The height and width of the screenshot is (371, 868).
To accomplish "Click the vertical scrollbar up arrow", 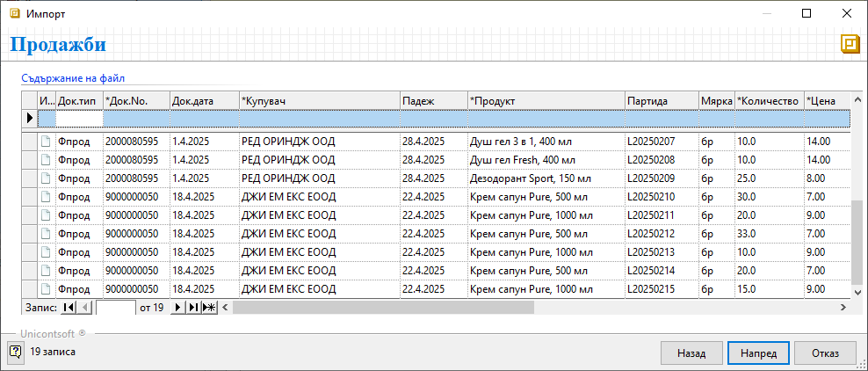I will pos(857,98).
